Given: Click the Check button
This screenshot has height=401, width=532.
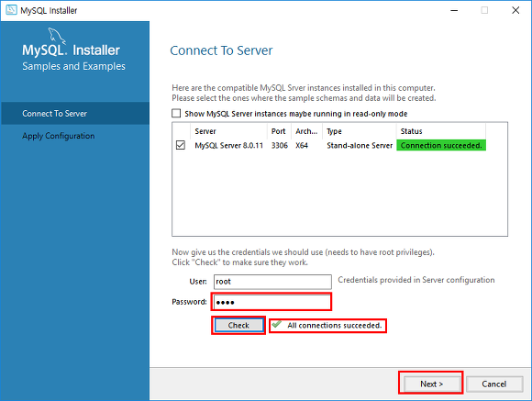Looking at the screenshot, I should pyautogui.click(x=238, y=325).
